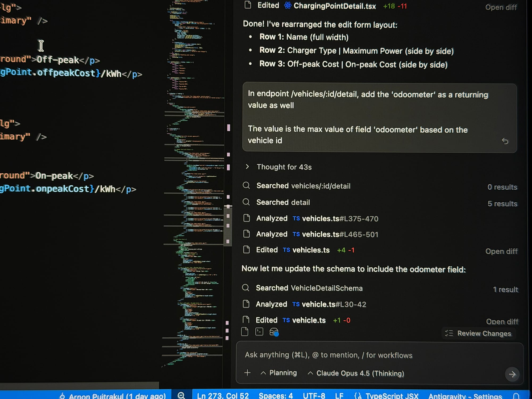The image size is (532, 399).
Task: Click the document icon on 'Edited vehicles.ts' row
Action: click(x=247, y=250)
